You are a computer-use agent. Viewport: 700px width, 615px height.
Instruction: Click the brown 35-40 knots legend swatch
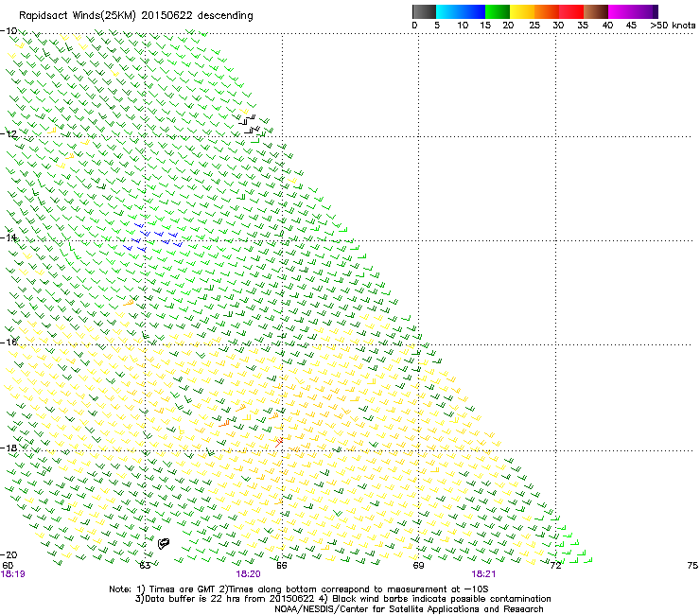(596, 11)
